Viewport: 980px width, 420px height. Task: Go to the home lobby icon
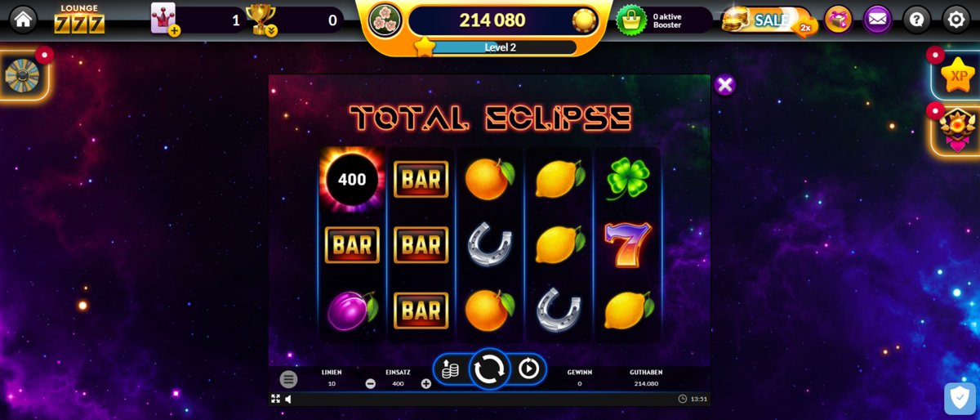click(23, 19)
